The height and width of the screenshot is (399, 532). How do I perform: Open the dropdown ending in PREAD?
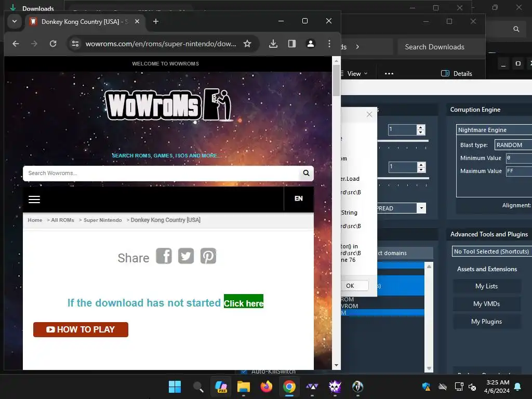(421, 208)
